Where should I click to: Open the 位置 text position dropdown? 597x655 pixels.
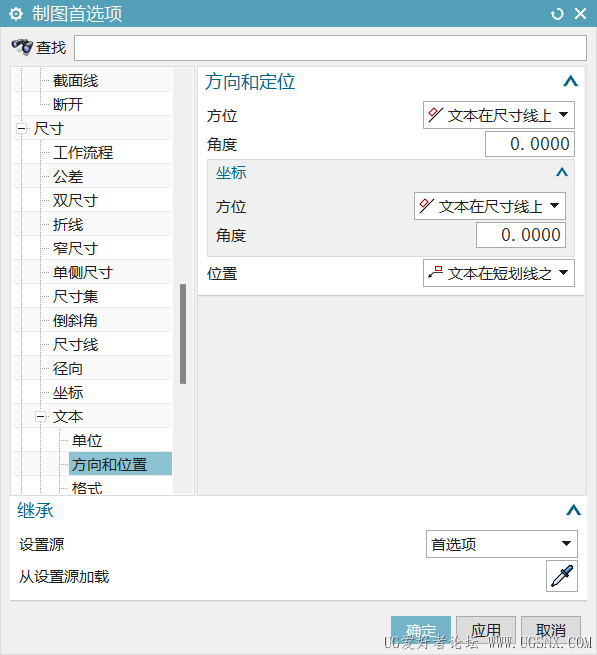pos(498,273)
